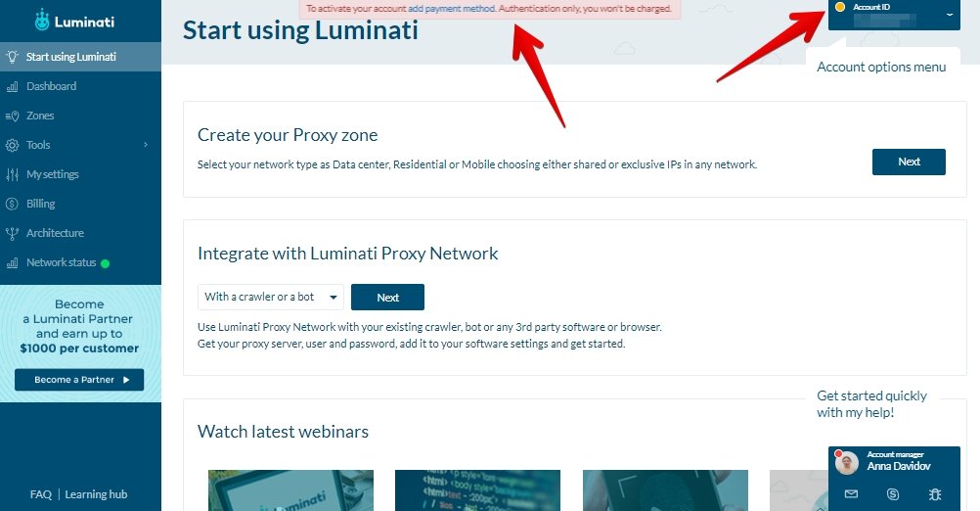
Task: Click the Luminati logo in sidebar
Action: (74, 20)
